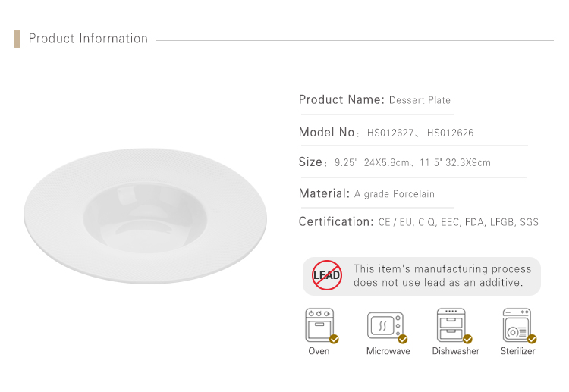Screen dimensions: 569x392
Task: Select the Dessert Plate product name text
Action: (420, 100)
